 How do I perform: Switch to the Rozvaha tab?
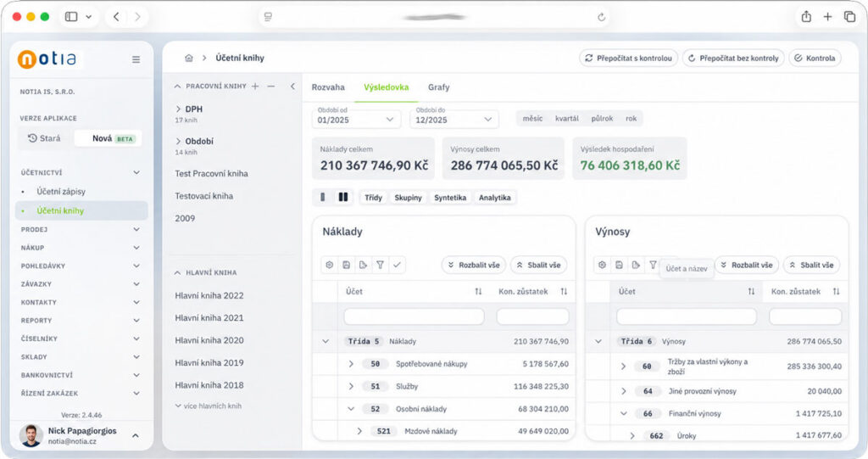(328, 87)
